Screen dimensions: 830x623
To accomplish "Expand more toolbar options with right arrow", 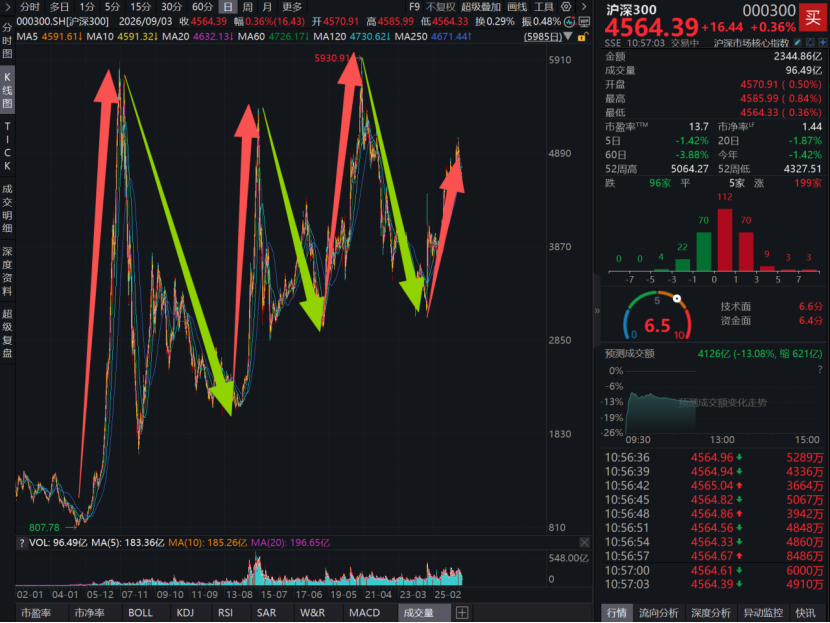I will click(584, 7).
